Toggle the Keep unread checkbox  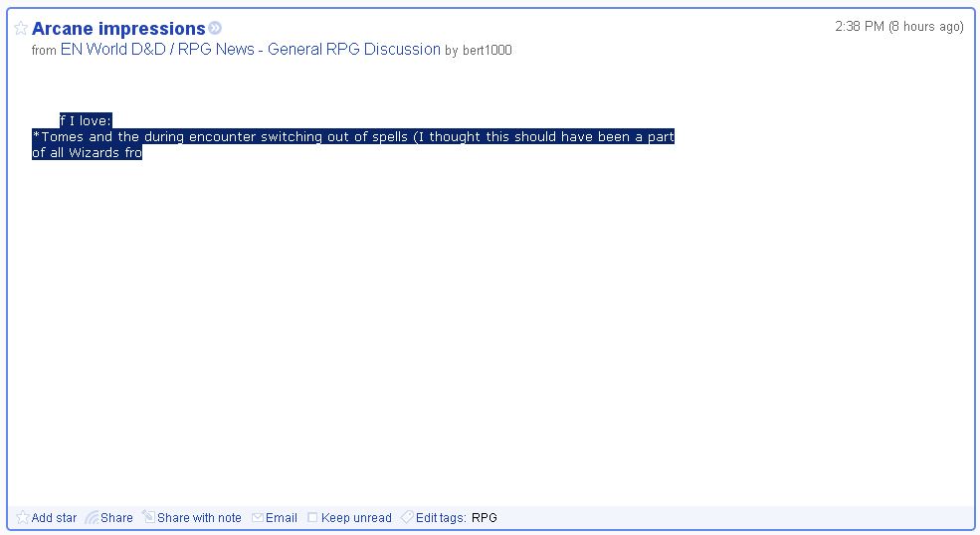coord(312,518)
